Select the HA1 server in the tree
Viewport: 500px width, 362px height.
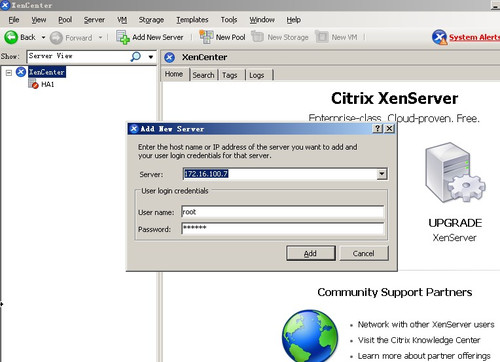pos(48,85)
